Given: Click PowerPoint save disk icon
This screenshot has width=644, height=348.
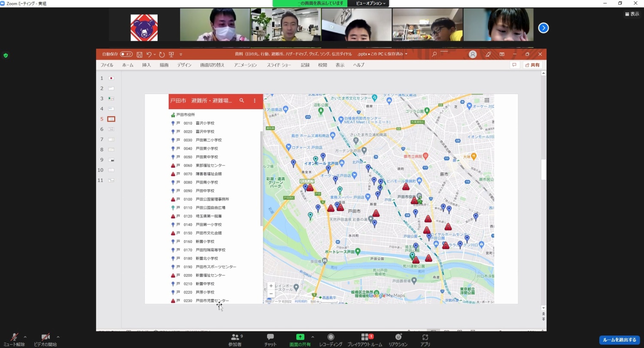Looking at the screenshot, I should click(x=140, y=55).
